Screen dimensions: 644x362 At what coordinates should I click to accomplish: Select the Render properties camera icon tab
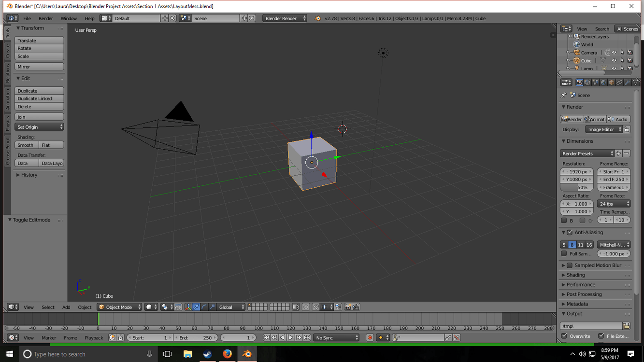(579, 82)
